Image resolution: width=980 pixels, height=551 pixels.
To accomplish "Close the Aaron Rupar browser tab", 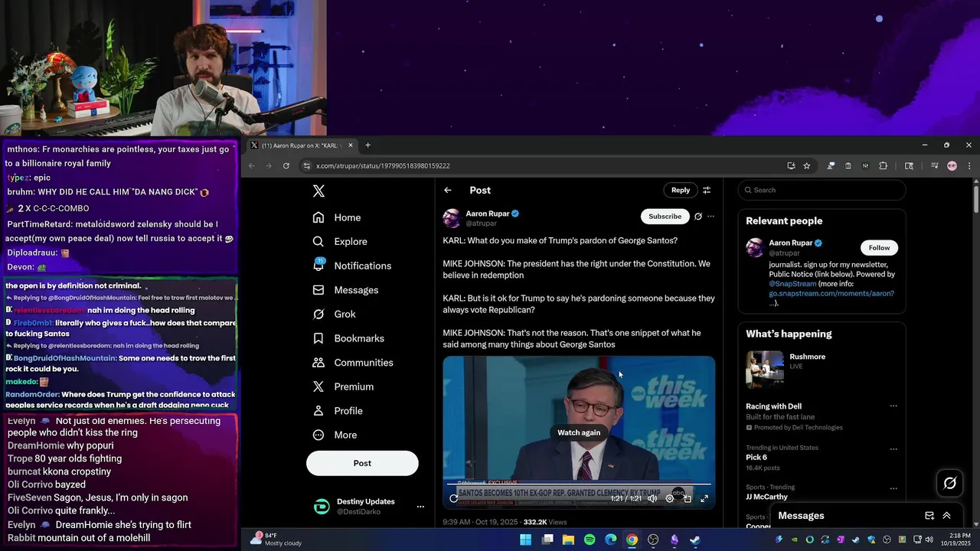I will (x=351, y=145).
